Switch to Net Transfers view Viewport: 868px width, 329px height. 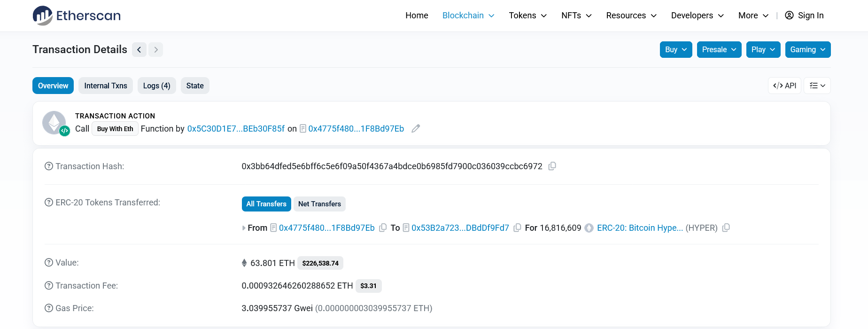point(319,204)
